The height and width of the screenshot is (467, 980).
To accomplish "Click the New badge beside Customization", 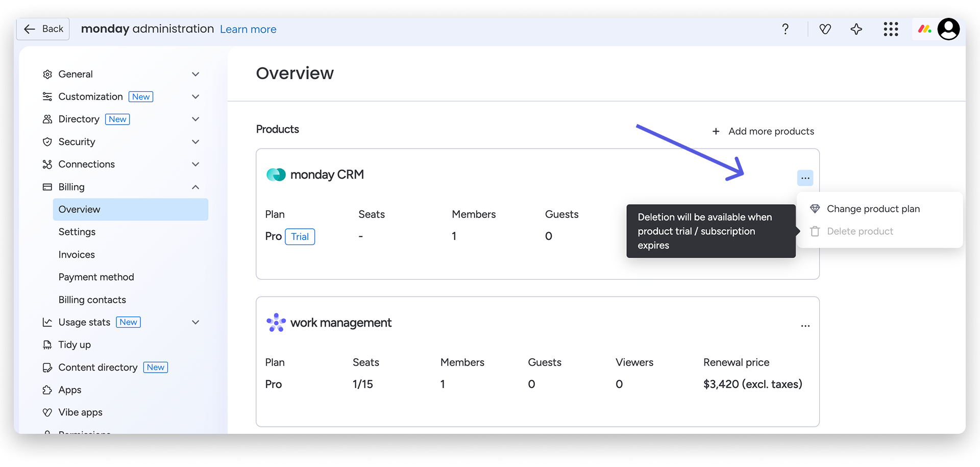I will click(141, 97).
